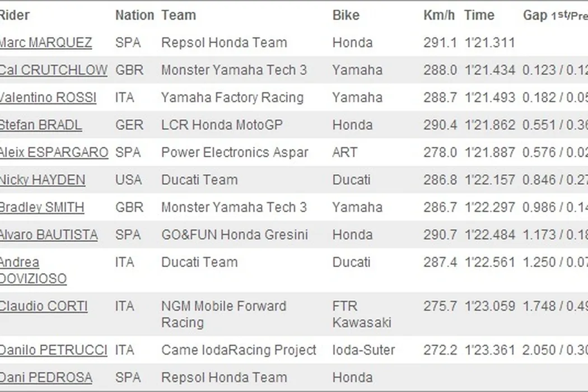The width and height of the screenshot is (588, 392).
Task: Click Marquez's 1'21.311 lap time
Action: [x=489, y=43]
